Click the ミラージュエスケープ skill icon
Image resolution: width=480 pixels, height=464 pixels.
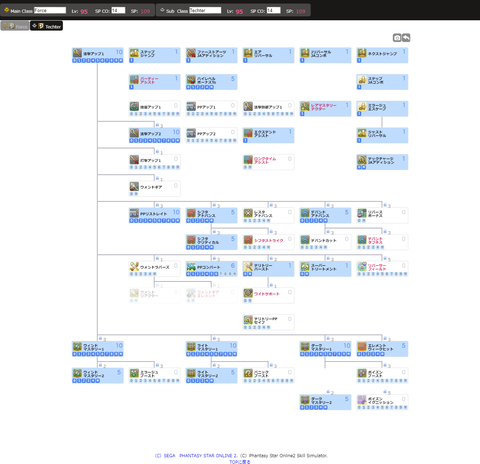(x=362, y=106)
